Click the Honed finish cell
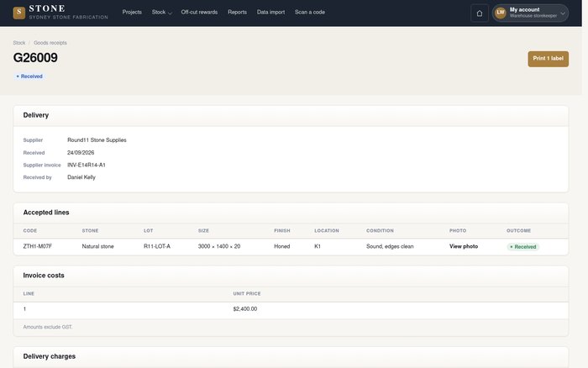The width and height of the screenshot is (588, 368). [x=281, y=246]
